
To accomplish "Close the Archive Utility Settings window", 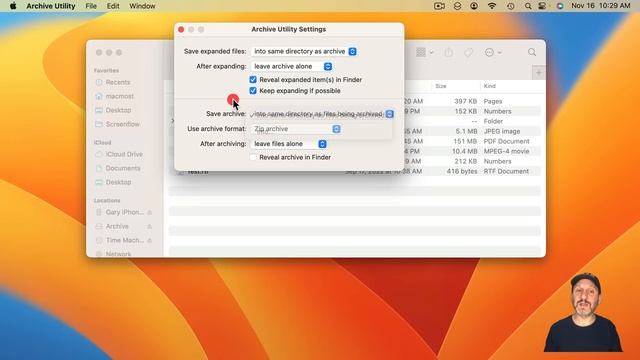I will point(181,29).
